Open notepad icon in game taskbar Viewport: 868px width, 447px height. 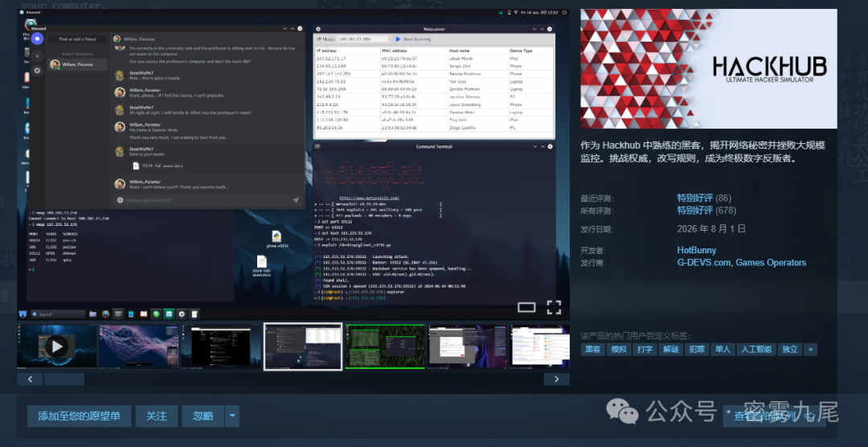194,314
